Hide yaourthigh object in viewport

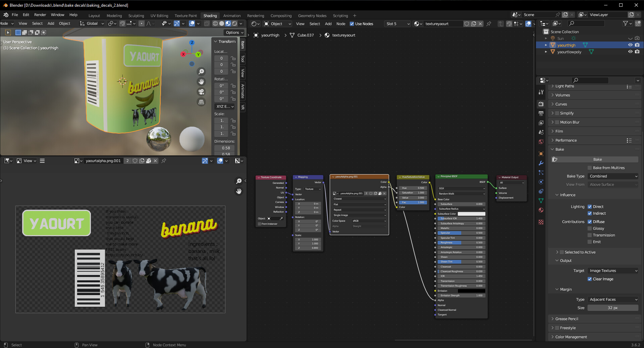click(x=630, y=45)
